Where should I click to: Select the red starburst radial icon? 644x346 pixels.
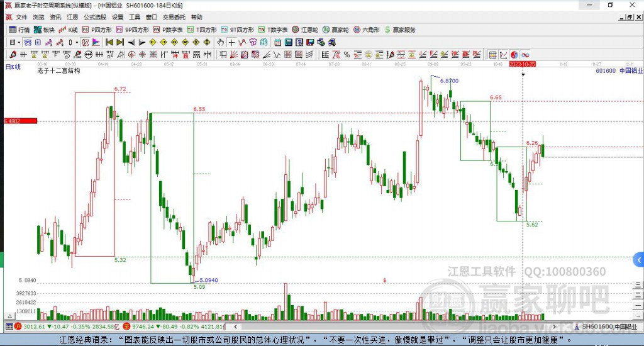click(x=142, y=54)
